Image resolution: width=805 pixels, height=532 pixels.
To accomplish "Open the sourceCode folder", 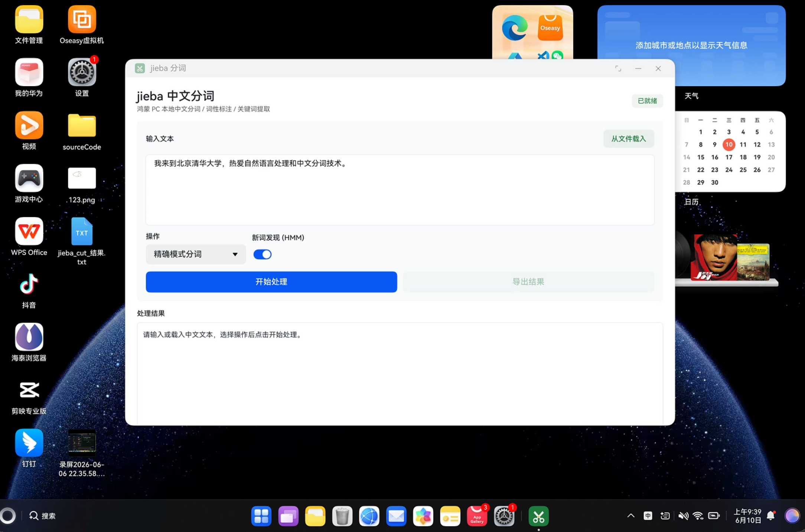I will [82, 125].
